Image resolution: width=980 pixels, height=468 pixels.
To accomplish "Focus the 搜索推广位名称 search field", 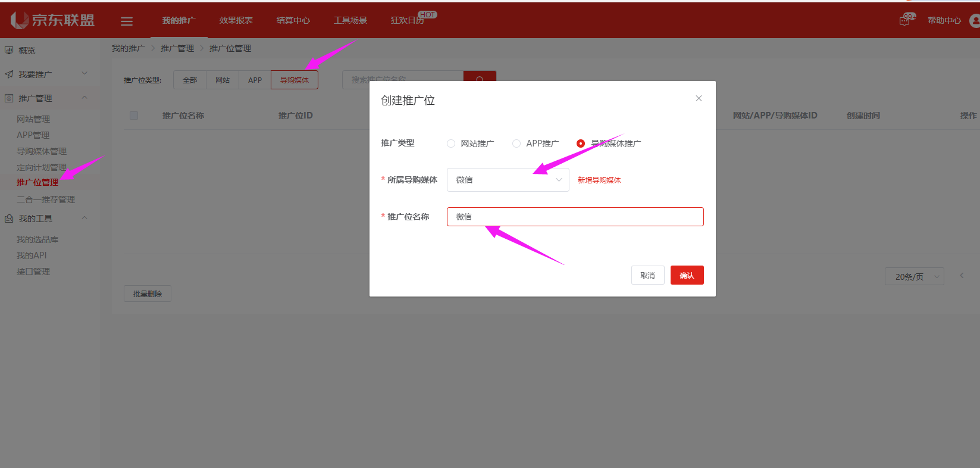I will (403, 80).
